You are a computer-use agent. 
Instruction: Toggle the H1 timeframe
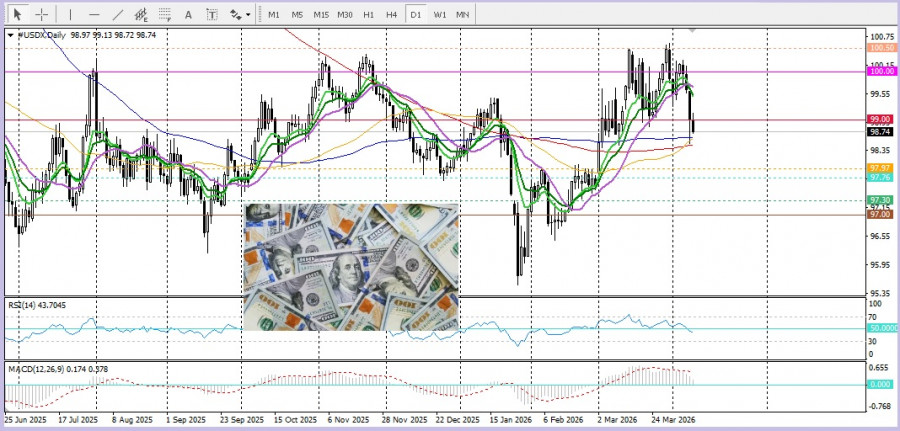click(368, 15)
